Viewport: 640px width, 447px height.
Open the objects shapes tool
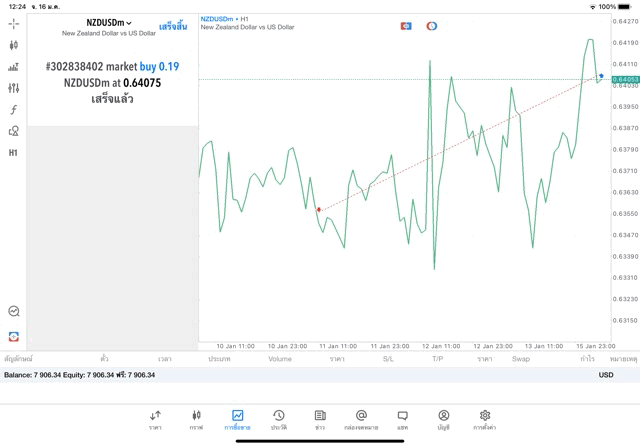pos(13,131)
